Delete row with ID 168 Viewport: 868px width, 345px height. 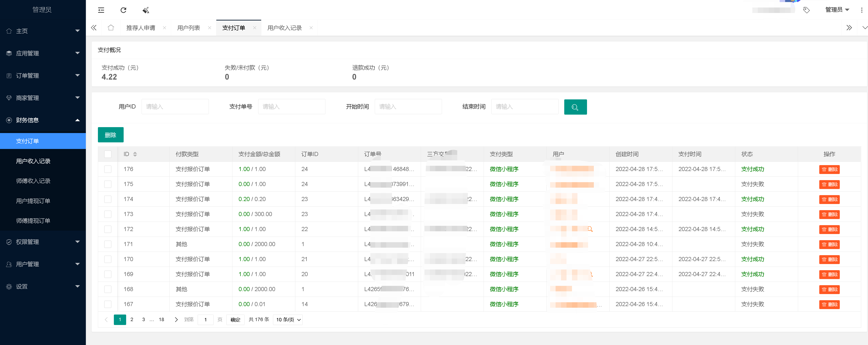829,290
